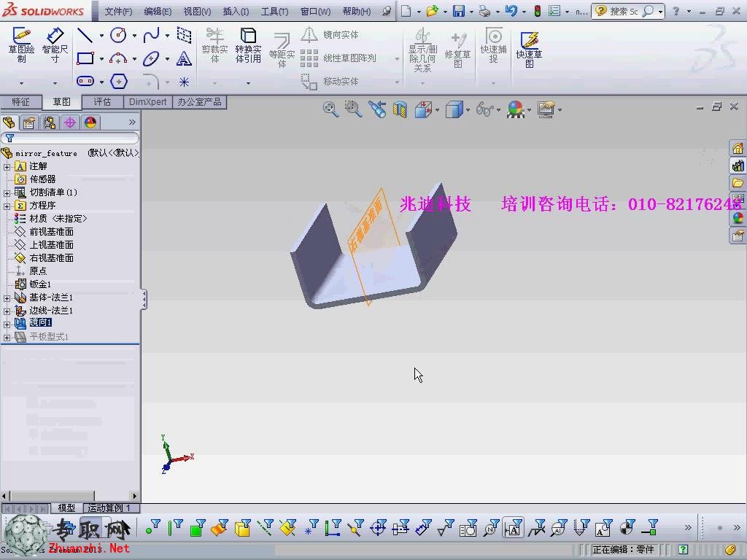Open Edit Appearance sphere icon
Viewport: 747px width, 560px height.
point(516,110)
